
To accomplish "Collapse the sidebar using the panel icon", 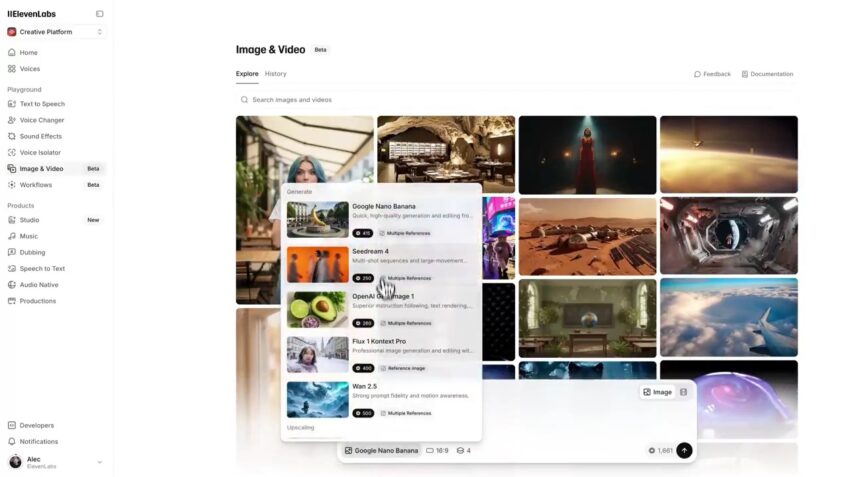I will (x=100, y=14).
